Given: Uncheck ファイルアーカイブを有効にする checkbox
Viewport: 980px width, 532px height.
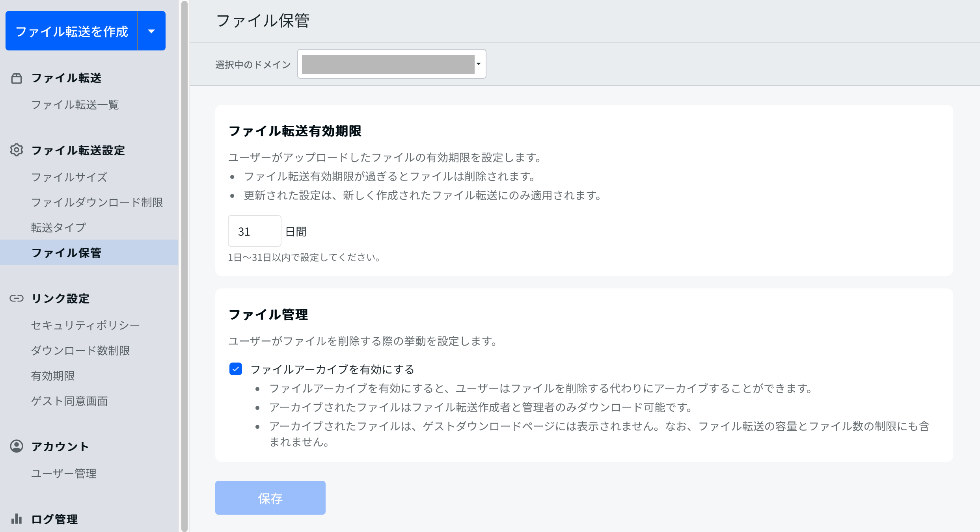Looking at the screenshot, I should coord(236,369).
